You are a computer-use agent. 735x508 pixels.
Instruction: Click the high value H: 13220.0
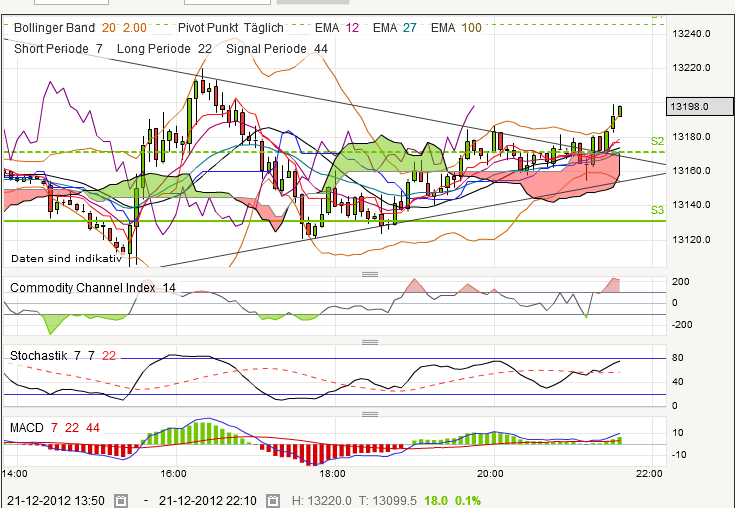coord(322,501)
